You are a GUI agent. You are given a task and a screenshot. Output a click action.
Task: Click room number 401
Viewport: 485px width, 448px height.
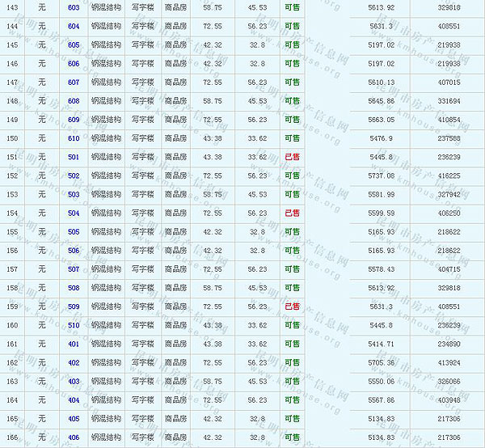tap(74, 344)
